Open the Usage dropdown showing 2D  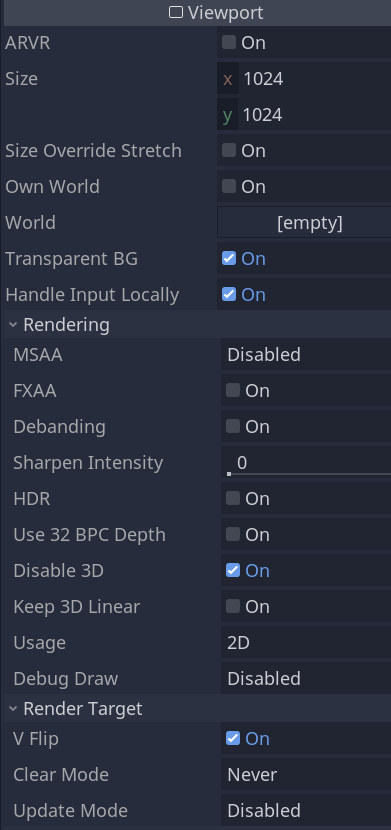point(306,643)
